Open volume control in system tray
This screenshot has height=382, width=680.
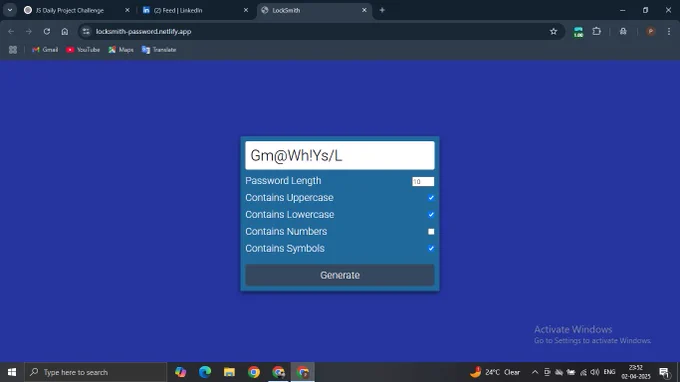(x=595, y=372)
